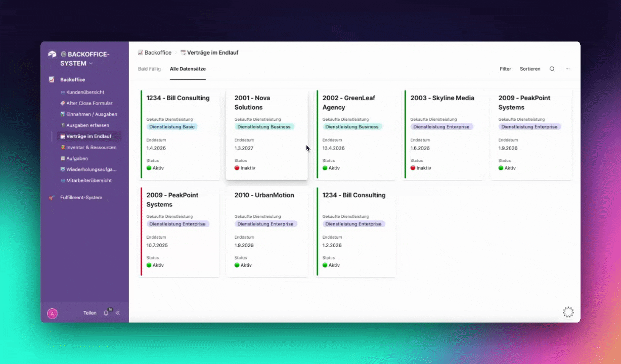This screenshot has height=364, width=621.
Task: Click the workspace box logo icon
Action: [x=52, y=55]
